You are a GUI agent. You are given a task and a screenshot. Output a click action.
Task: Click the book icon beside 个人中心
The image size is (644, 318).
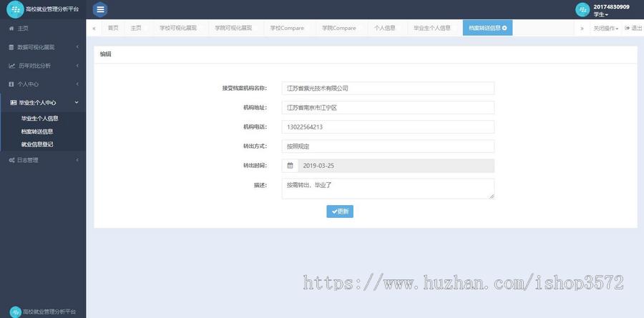[x=11, y=84]
